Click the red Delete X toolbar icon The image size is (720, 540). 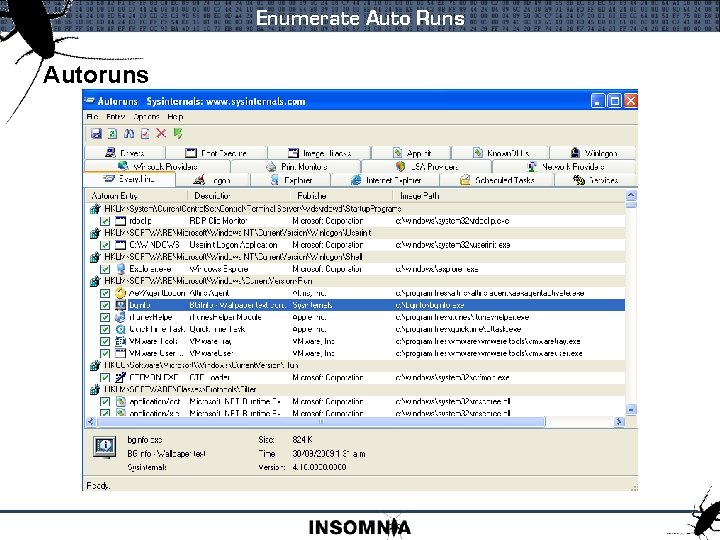[161, 133]
